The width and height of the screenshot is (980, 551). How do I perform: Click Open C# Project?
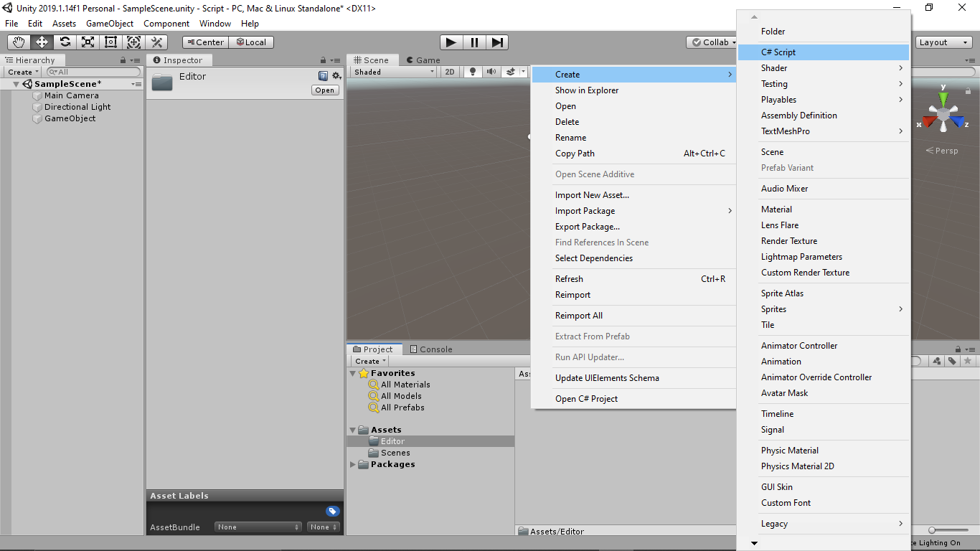click(634, 399)
